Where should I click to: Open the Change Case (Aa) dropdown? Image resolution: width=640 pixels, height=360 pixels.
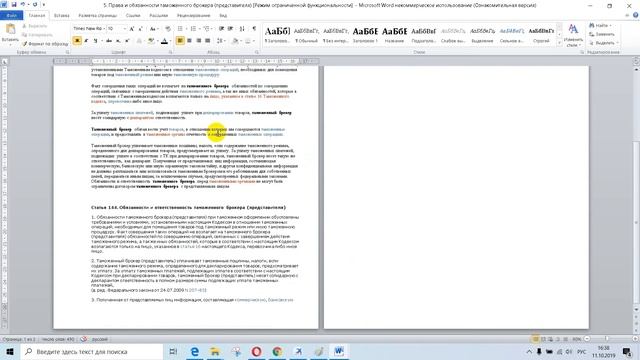(153, 29)
